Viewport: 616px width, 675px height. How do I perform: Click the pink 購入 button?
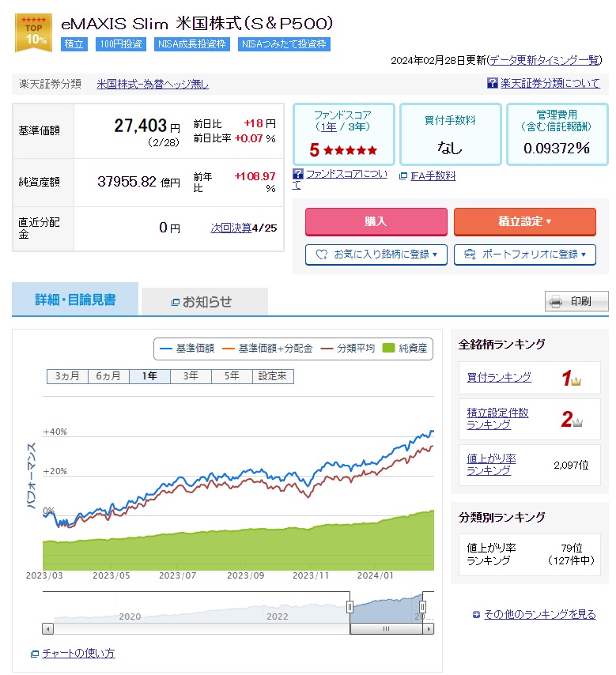click(376, 221)
